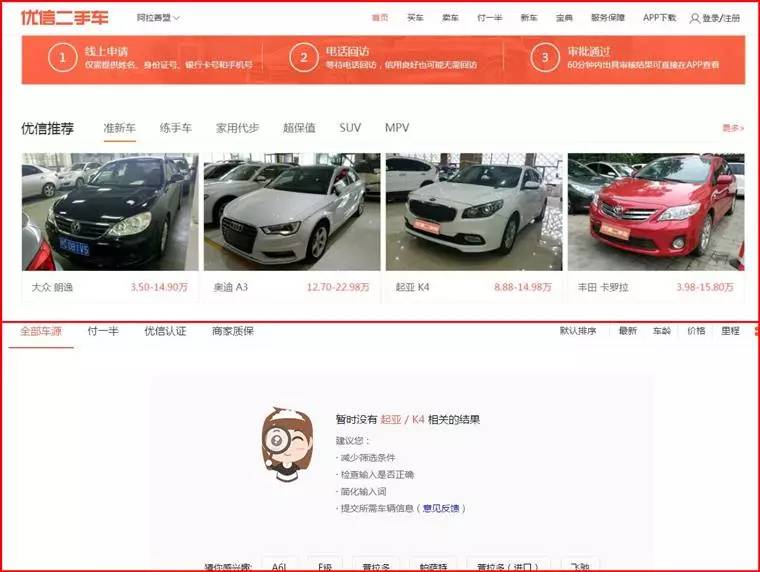Select the SUV recommendation tab
Screen dimensions: 760x572
[350, 128]
